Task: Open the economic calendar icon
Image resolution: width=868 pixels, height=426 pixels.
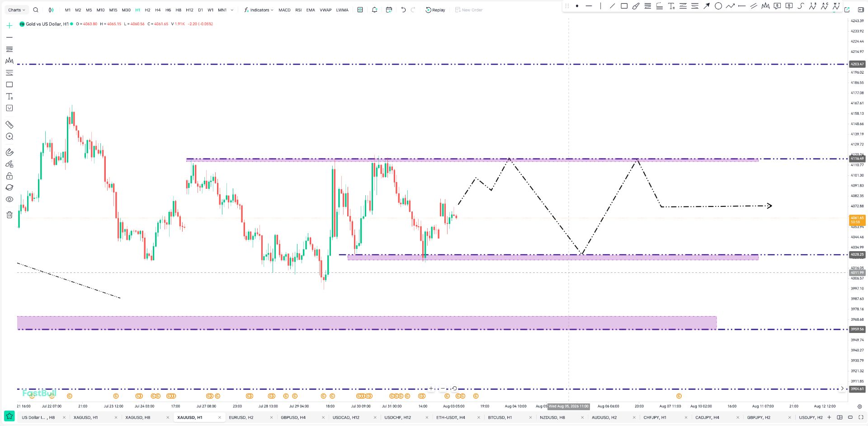Action: click(x=389, y=10)
